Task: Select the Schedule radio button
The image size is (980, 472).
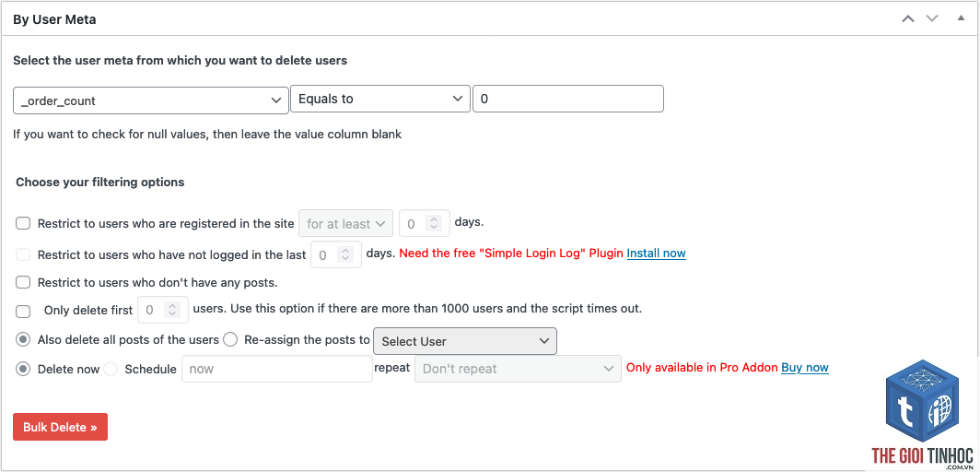Action: [111, 369]
